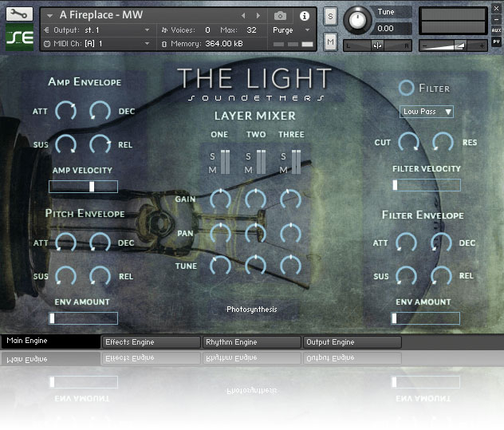The height and width of the screenshot is (430, 504).
Task: Click layer One Gain knob
Action: coord(220,199)
